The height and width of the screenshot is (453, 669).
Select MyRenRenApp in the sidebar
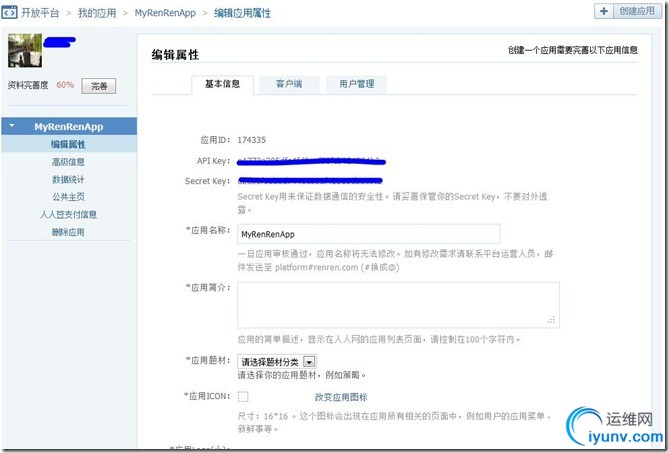click(69, 126)
